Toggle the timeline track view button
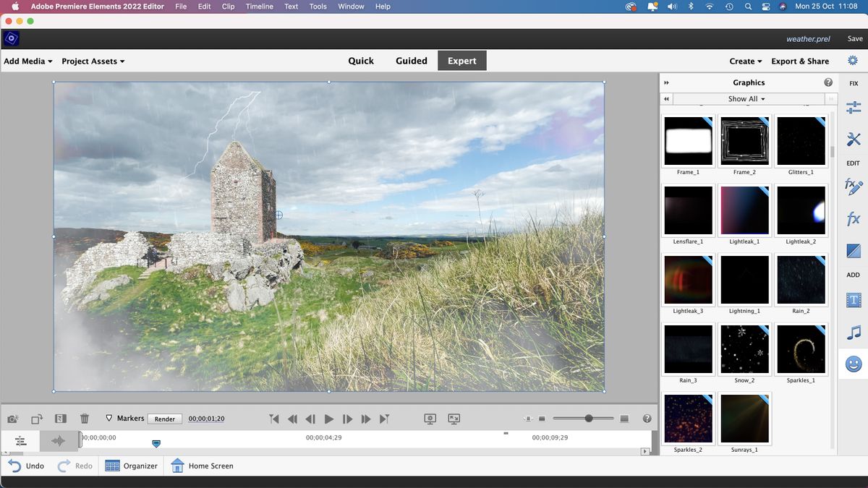Viewport: 868px width, 488px height. (20, 441)
